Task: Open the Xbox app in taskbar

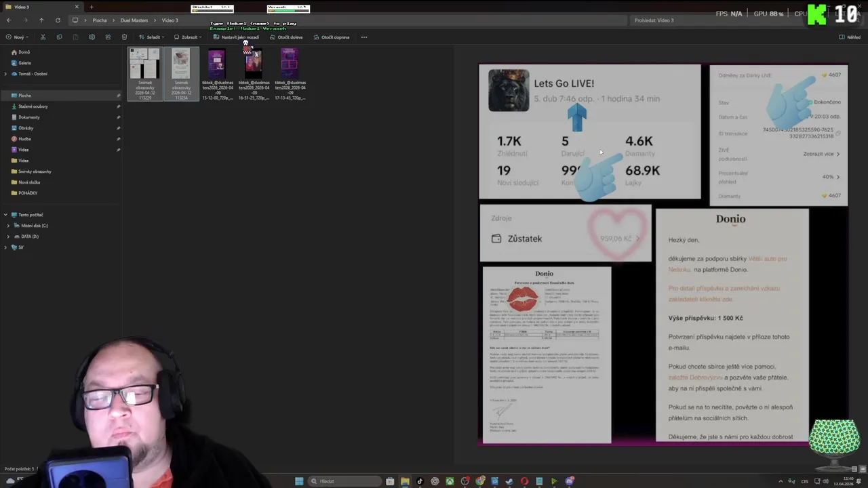Action: [450, 481]
